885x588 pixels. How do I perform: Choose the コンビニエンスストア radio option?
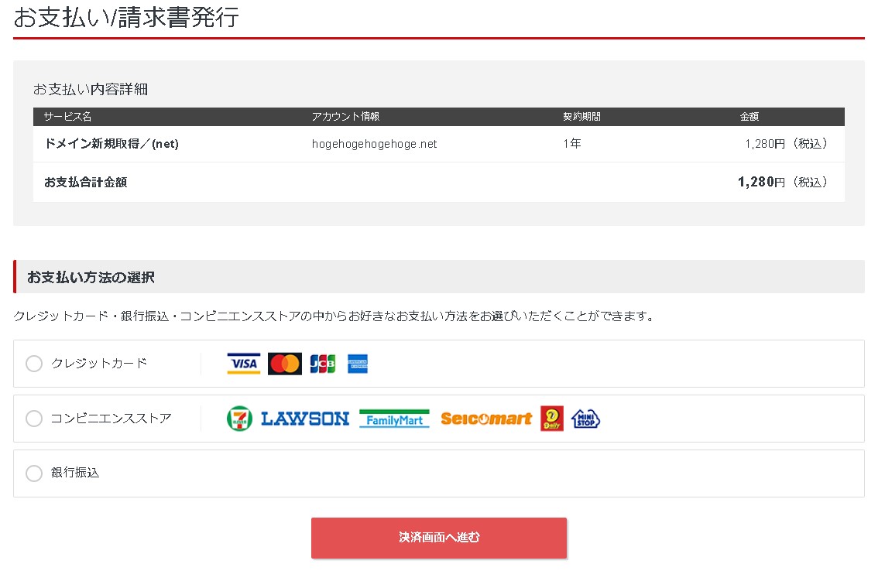click(34, 419)
